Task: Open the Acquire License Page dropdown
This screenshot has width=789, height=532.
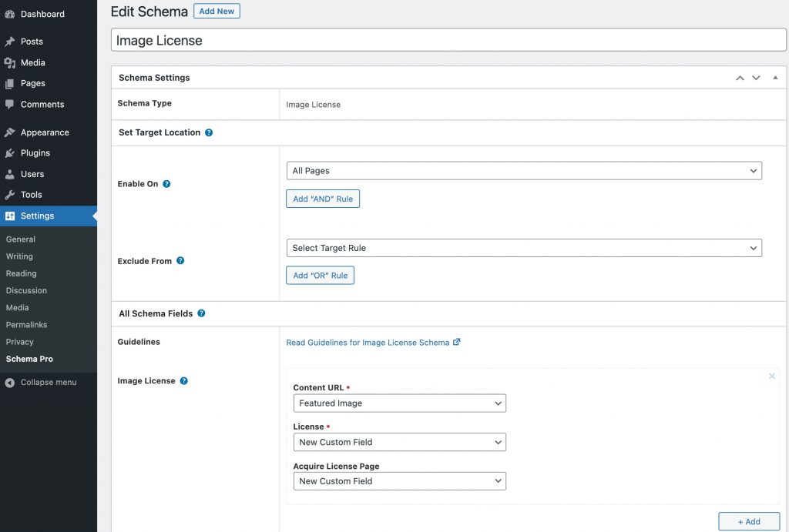Action: (399, 481)
